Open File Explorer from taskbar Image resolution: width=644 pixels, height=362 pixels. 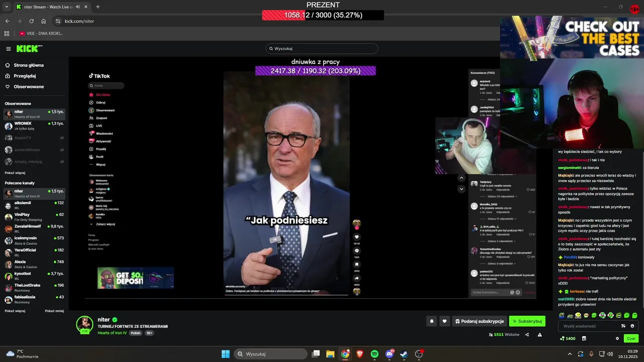coord(330,354)
